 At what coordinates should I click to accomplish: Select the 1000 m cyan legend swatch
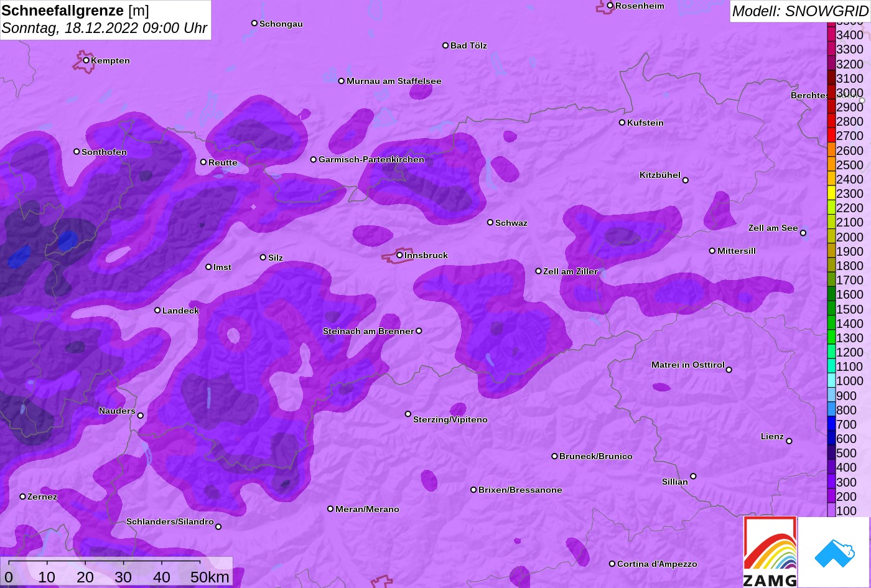tap(831, 381)
